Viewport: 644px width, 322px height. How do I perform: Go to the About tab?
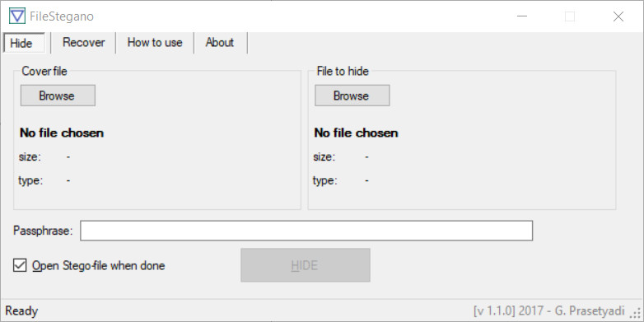pyautogui.click(x=220, y=43)
